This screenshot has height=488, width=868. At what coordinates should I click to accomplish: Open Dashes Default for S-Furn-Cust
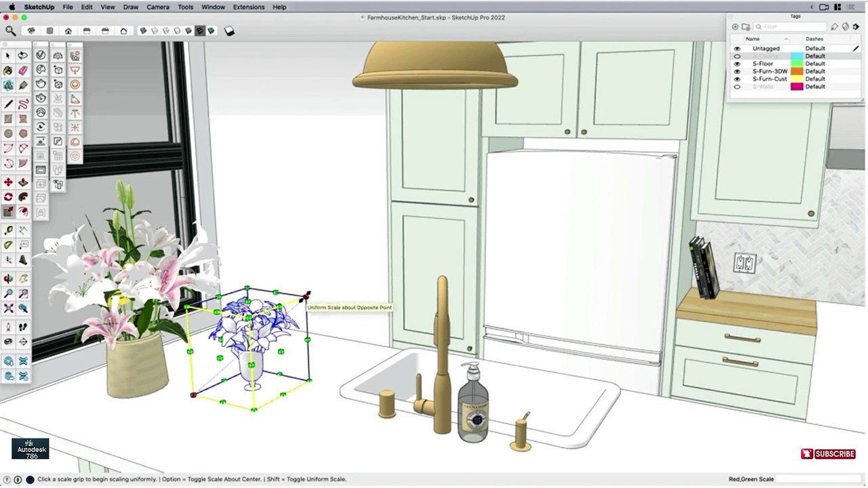815,79
